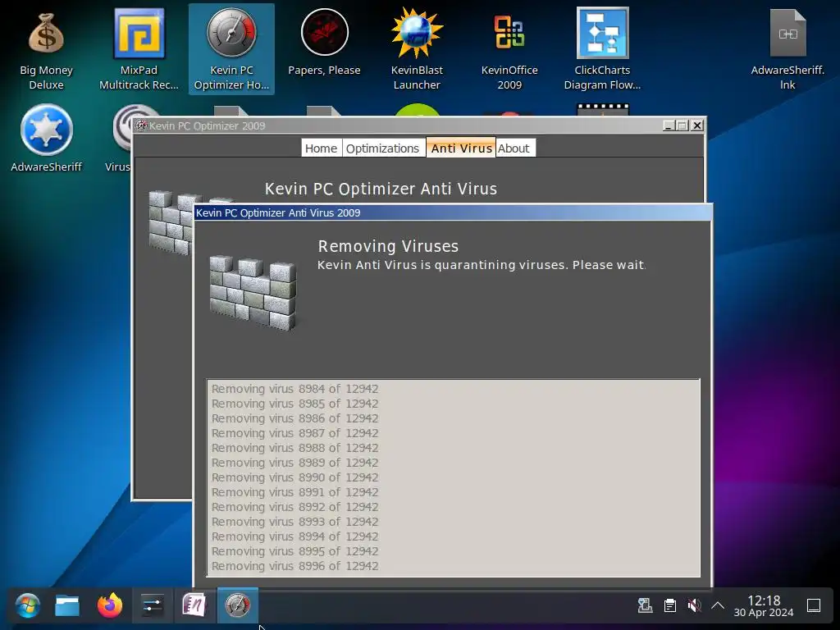Launch Firefox from the taskbar
840x630 pixels.
point(110,606)
